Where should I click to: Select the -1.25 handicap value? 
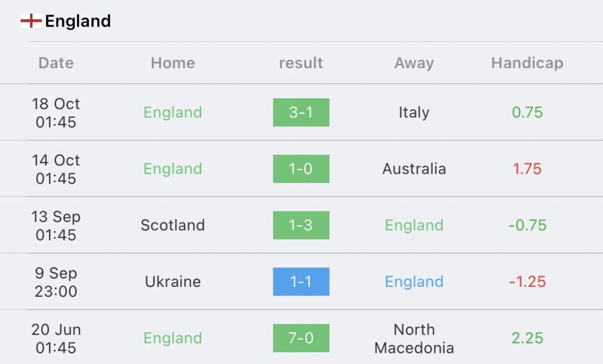click(x=527, y=282)
